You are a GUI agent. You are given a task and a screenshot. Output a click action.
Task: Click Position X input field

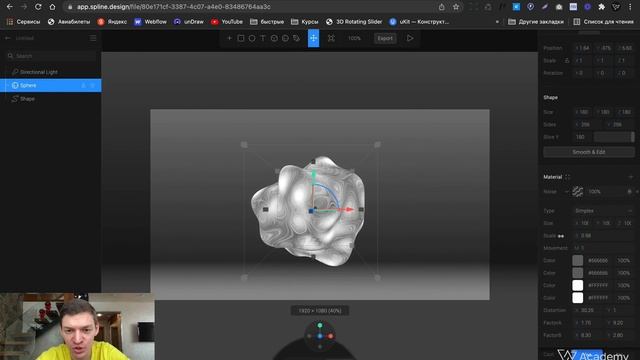(x=582, y=48)
